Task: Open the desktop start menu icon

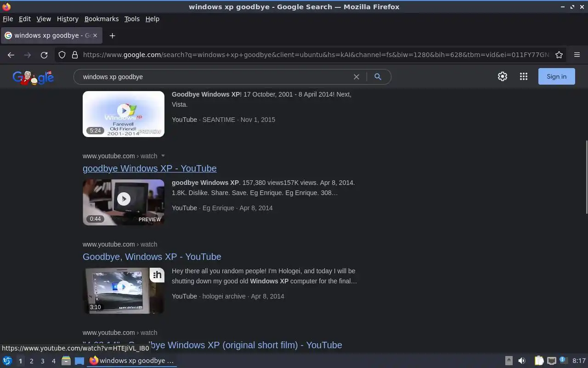Action: pyautogui.click(x=7, y=361)
